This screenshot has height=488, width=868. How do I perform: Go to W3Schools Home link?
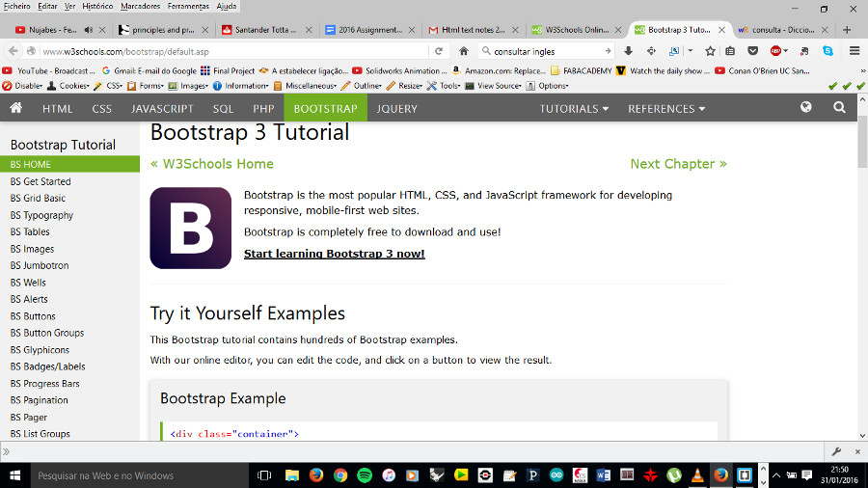pyautogui.click(x=212, y=164)
